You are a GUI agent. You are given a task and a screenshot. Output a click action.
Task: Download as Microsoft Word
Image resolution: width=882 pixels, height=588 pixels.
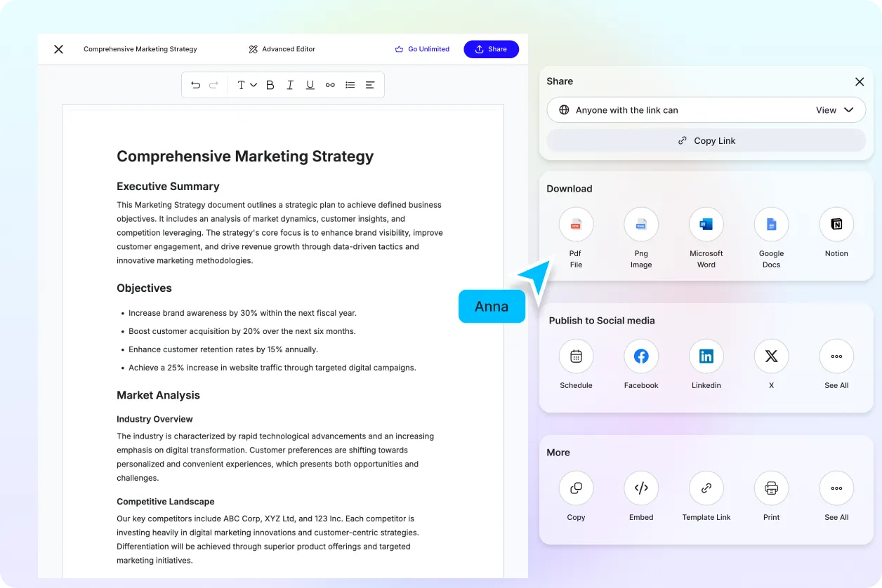click(x=706, y=224)
